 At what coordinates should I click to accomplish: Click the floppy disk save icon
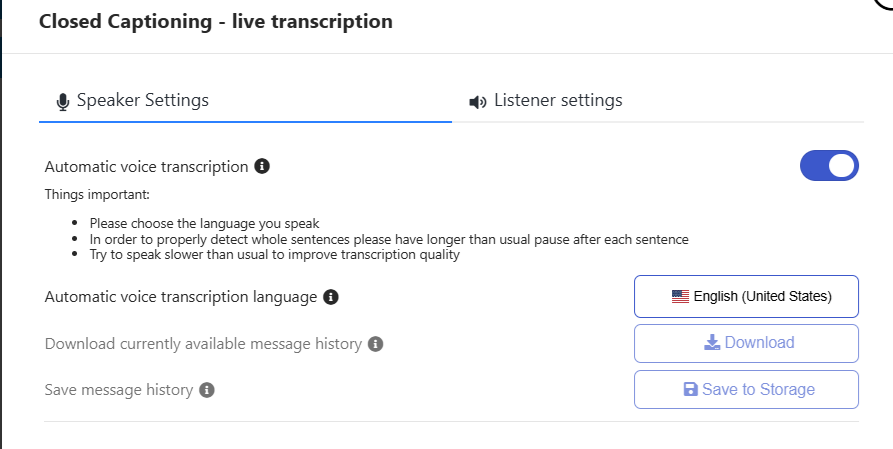click(690, 390)
